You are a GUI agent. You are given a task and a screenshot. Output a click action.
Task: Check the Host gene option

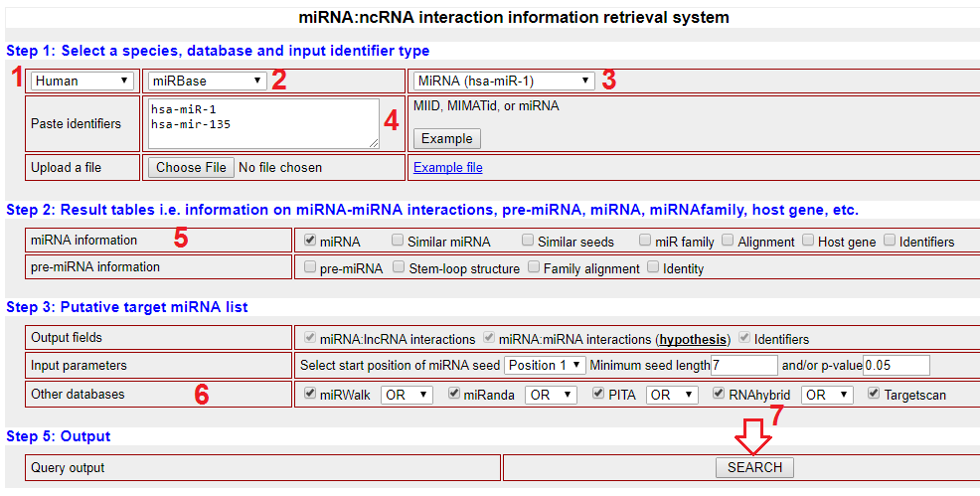[x=808, y=241]
